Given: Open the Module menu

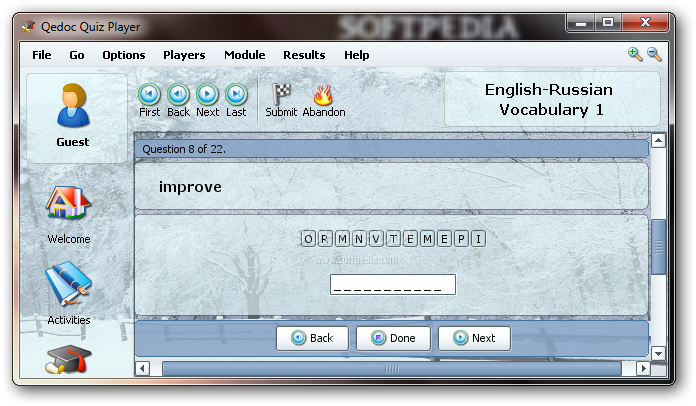Looking at the screenshot, I should coord(245,55).
